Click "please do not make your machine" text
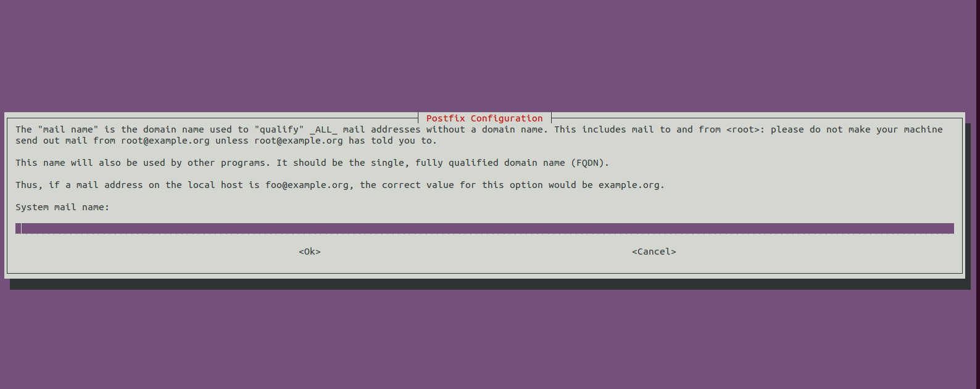This screenshot has width=980, height=389. coord(857,129)
